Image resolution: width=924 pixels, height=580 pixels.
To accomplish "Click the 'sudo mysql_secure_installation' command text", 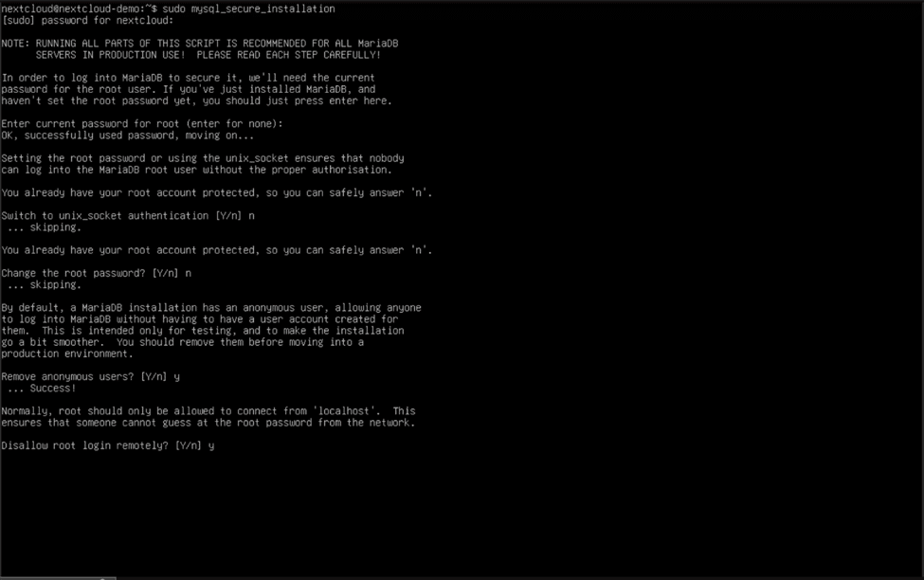I will tap(248, 9).
